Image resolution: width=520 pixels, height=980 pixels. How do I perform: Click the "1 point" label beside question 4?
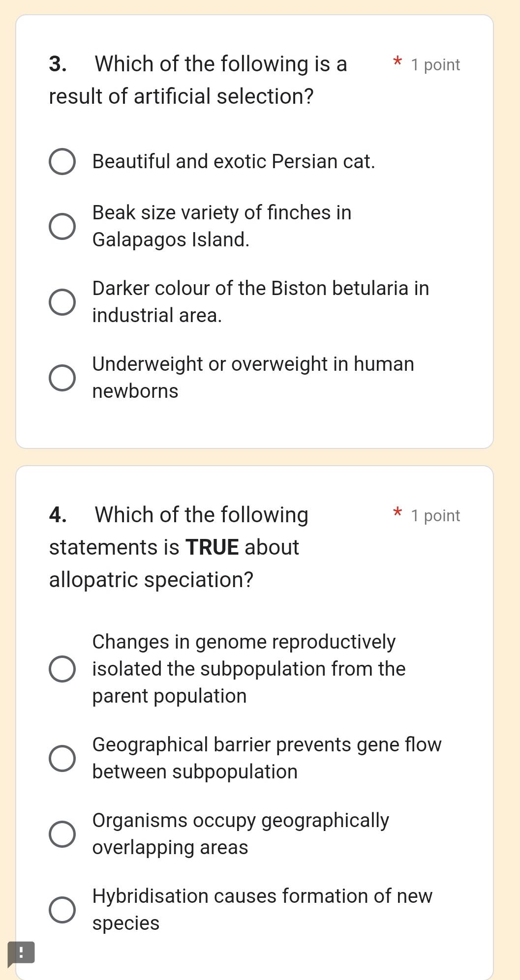coord(435,515)
